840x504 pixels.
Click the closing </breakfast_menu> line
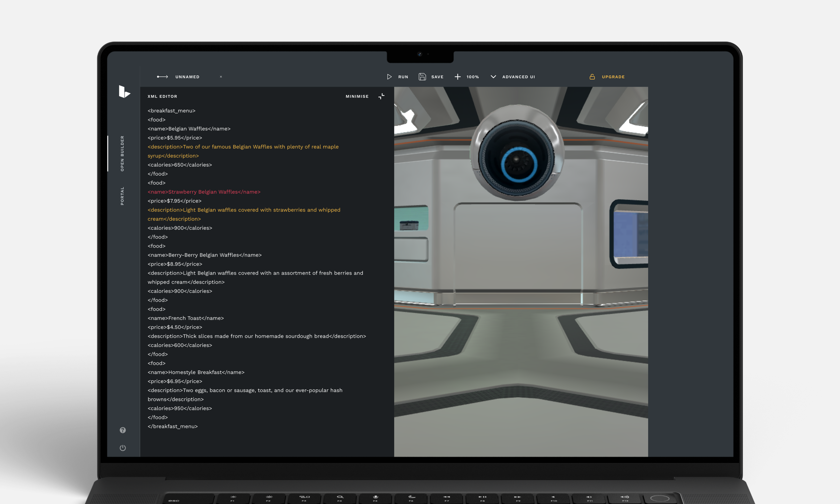172,427
